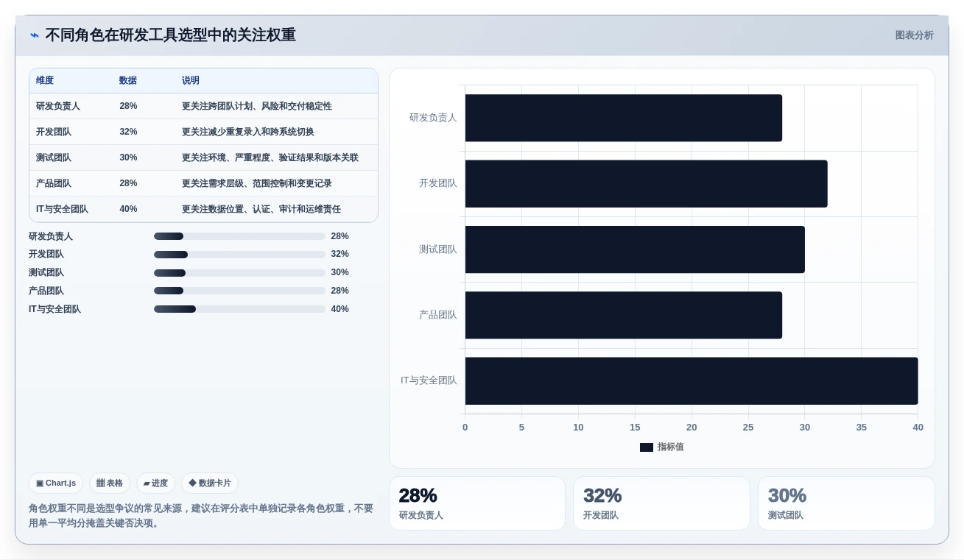The image size is (964, 560).
Task: Click the IT与安全团队 y-axis label on chart
Action: (x=429, y=380)
